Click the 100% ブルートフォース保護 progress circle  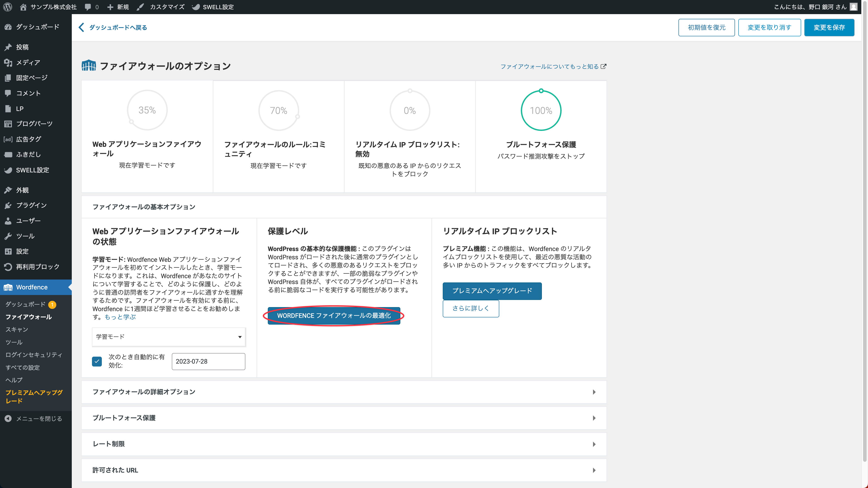click(541, 111)
